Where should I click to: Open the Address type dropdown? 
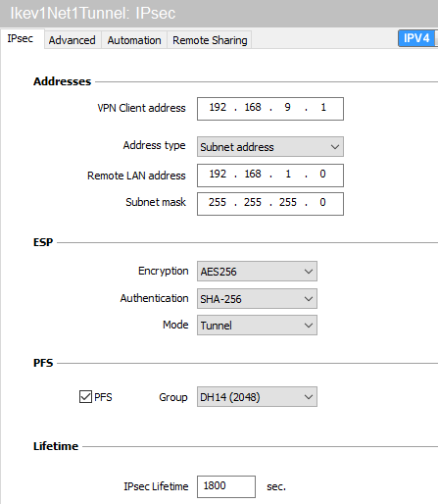click(x=270, y=147)
